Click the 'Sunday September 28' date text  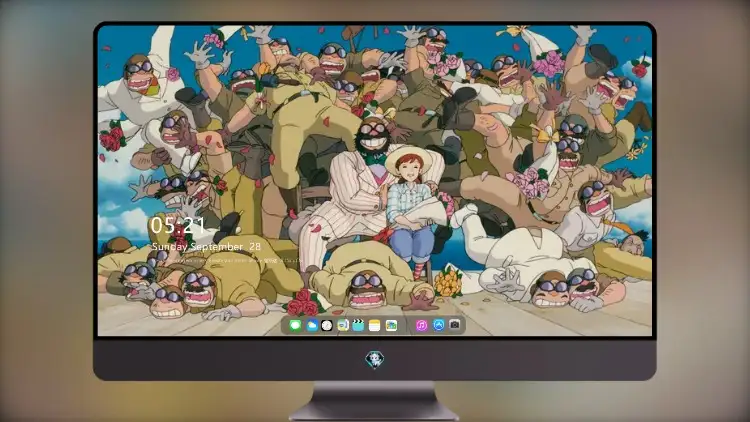click(x=206, y=247)
